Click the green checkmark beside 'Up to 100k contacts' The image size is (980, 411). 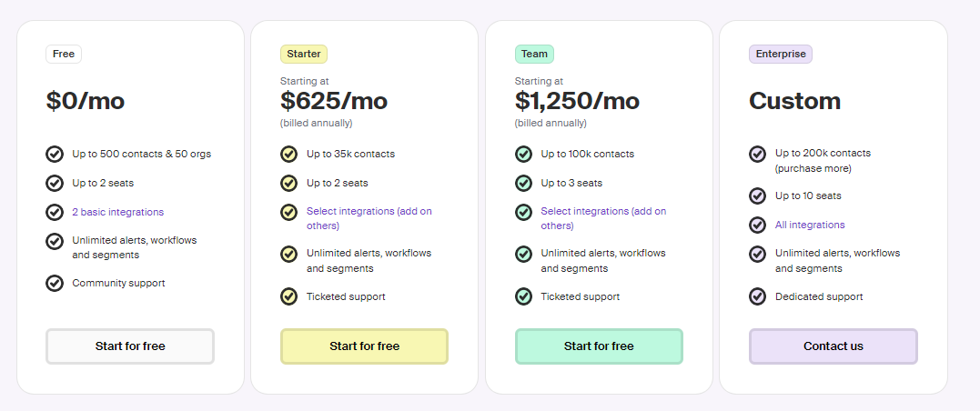pyautogui.click(x=523, y=154)
